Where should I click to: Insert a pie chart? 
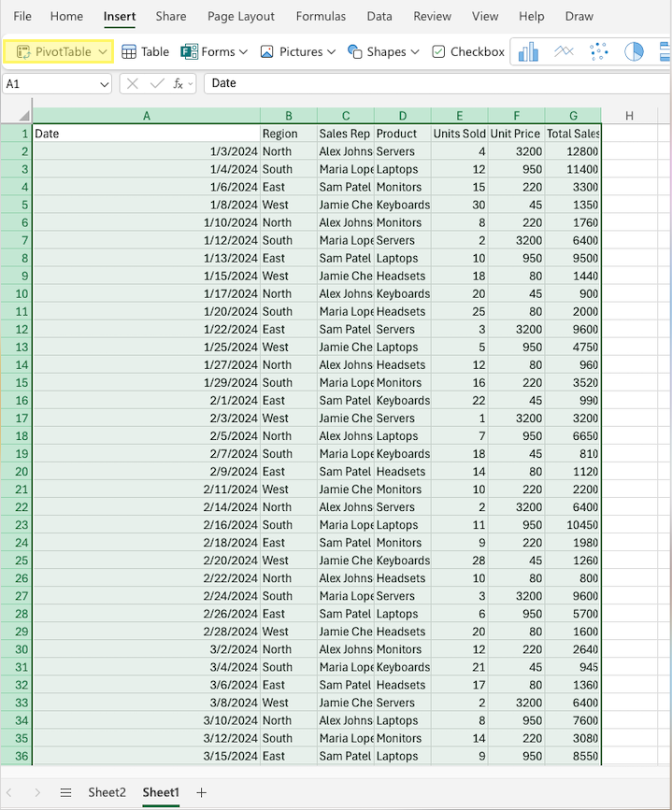[634, 51]
